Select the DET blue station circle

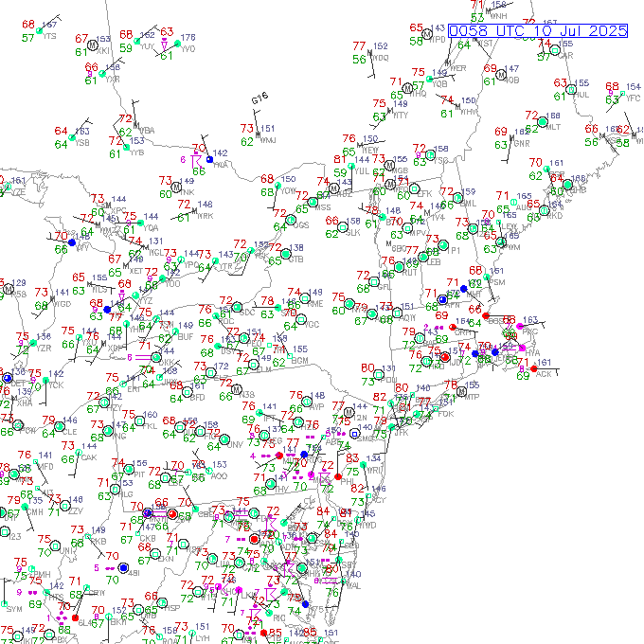[8, 378]
